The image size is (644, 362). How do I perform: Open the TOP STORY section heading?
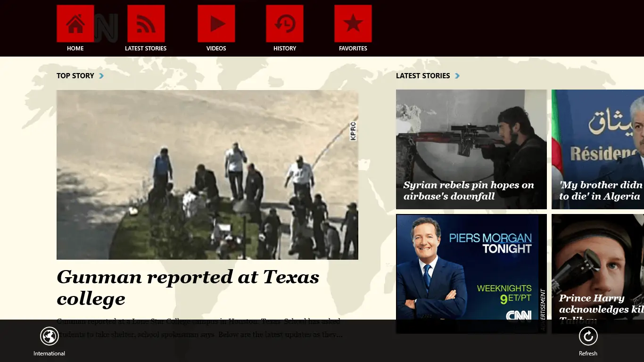(x=75, y=75)
